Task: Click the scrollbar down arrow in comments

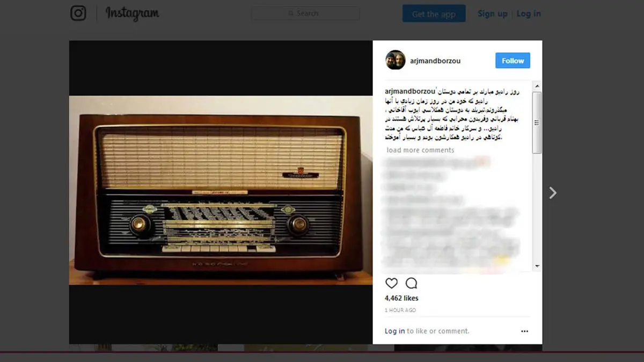Action: pos(537,266)
